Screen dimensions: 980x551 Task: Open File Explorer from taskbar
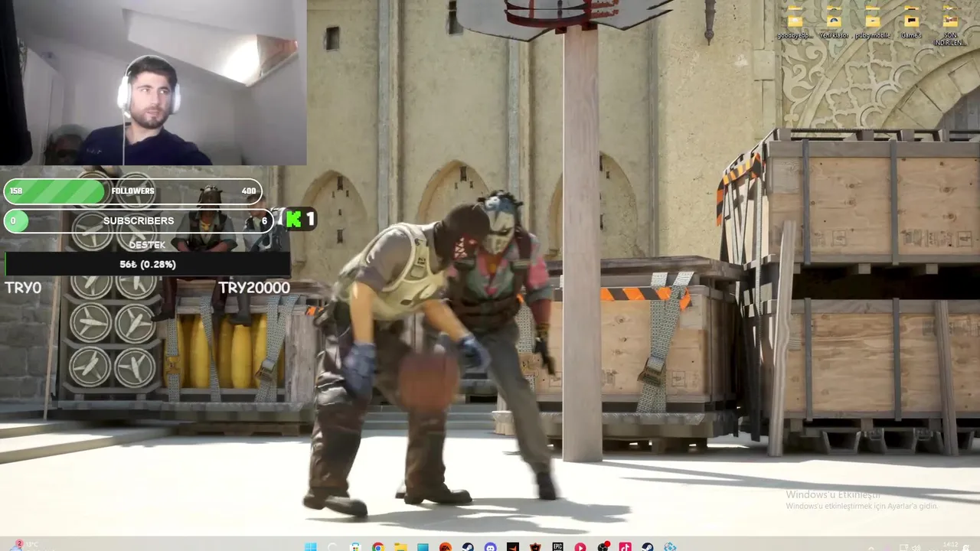pos(400,547)
